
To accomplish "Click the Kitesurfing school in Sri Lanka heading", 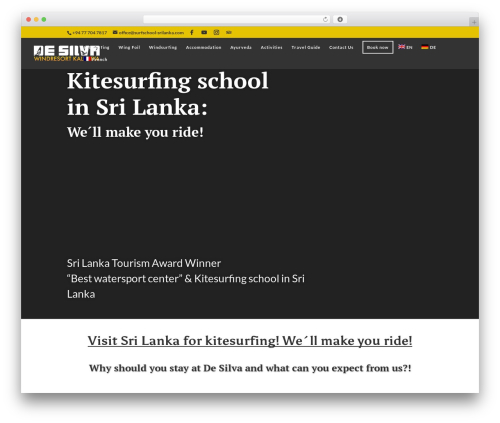I will pos(168,94).
